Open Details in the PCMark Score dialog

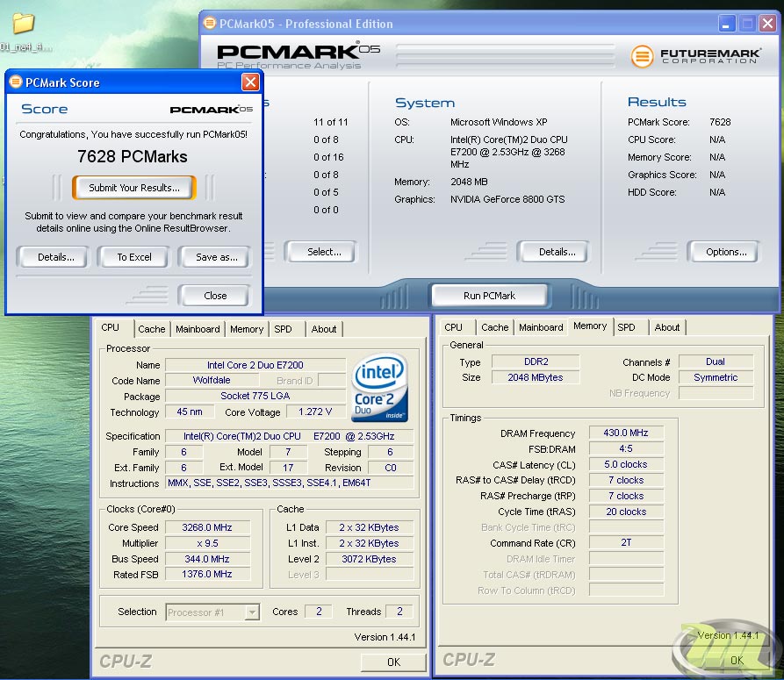[x=53, y=257]
